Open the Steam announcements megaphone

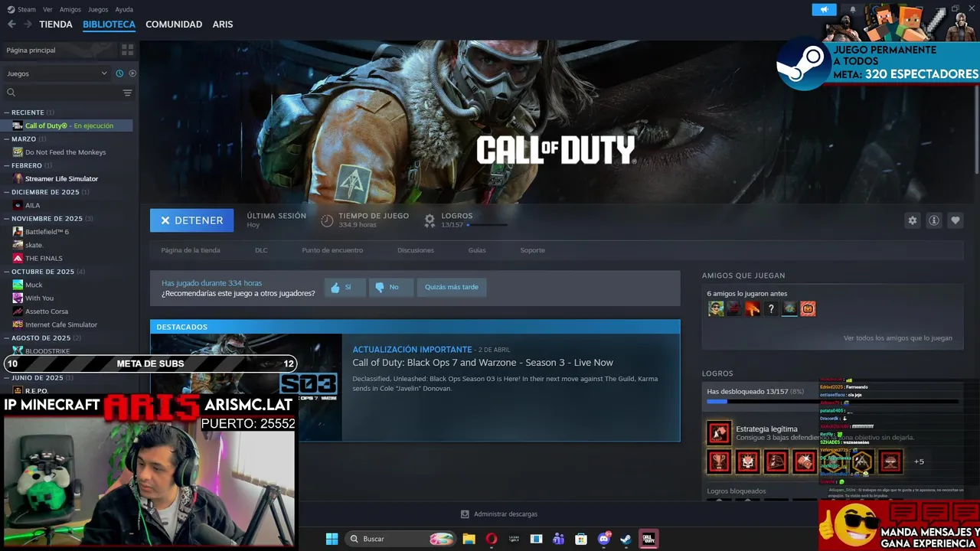click(x=824, y=9)
